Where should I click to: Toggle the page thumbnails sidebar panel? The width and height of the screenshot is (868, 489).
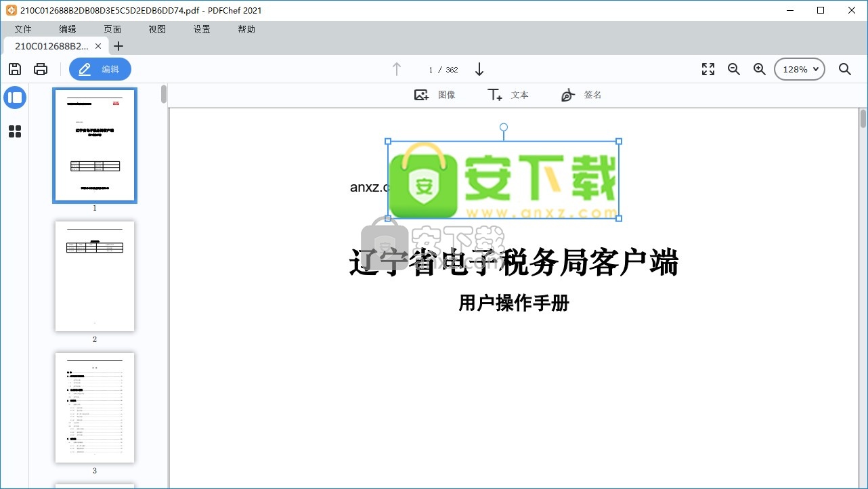tap(15, 98)
